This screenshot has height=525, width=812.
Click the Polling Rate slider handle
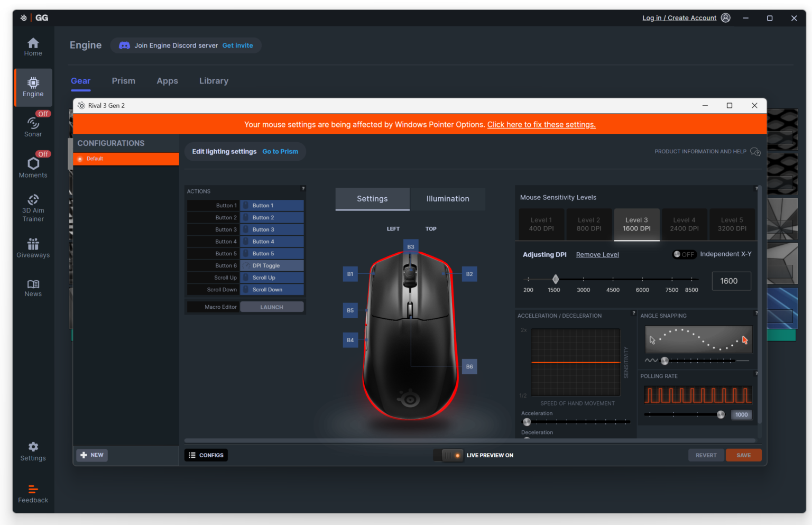721,415
